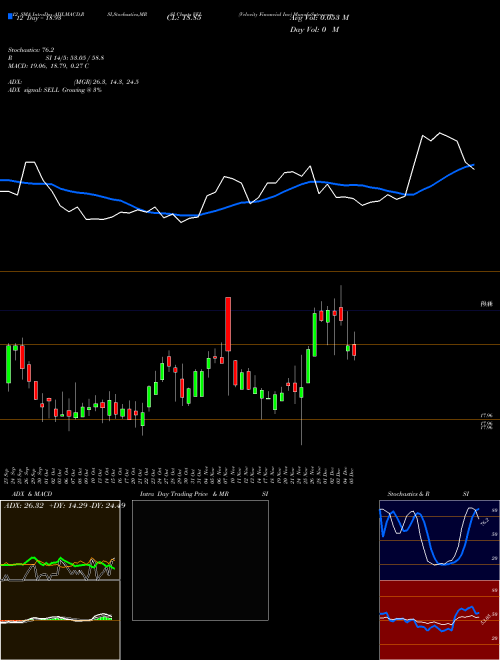Click the 'CL: 18.55' closing price text
This screenshot has height=660, width=500.
pos(184,18)
